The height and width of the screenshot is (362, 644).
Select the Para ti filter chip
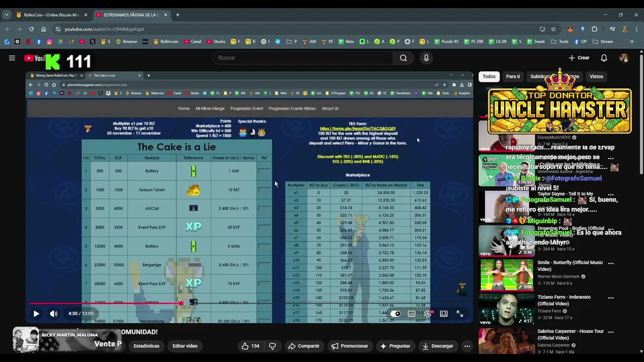[513, 76]
